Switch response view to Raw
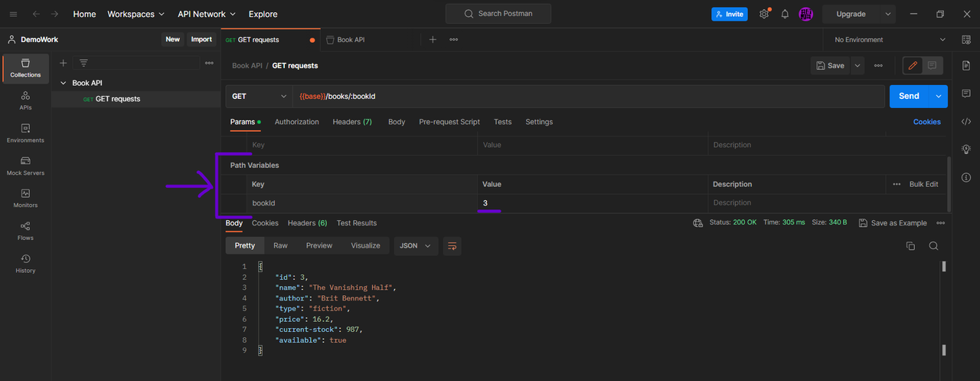 281,246
